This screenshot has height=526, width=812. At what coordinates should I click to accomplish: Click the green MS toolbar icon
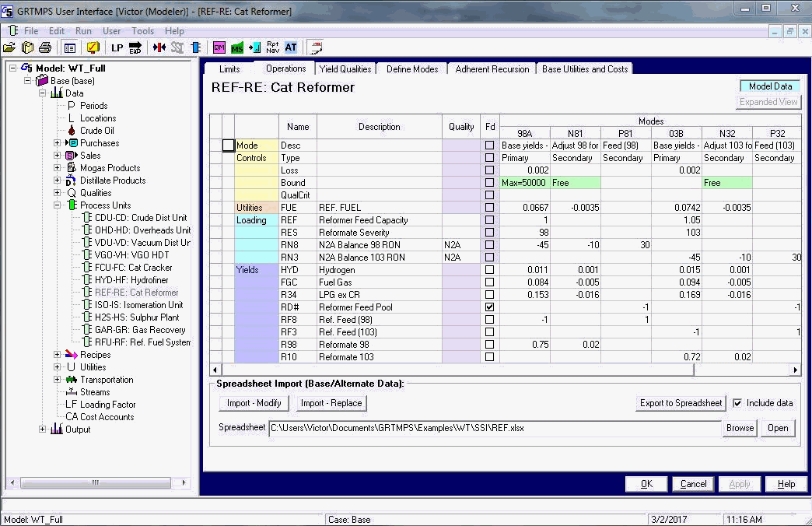tap(236, 47)
